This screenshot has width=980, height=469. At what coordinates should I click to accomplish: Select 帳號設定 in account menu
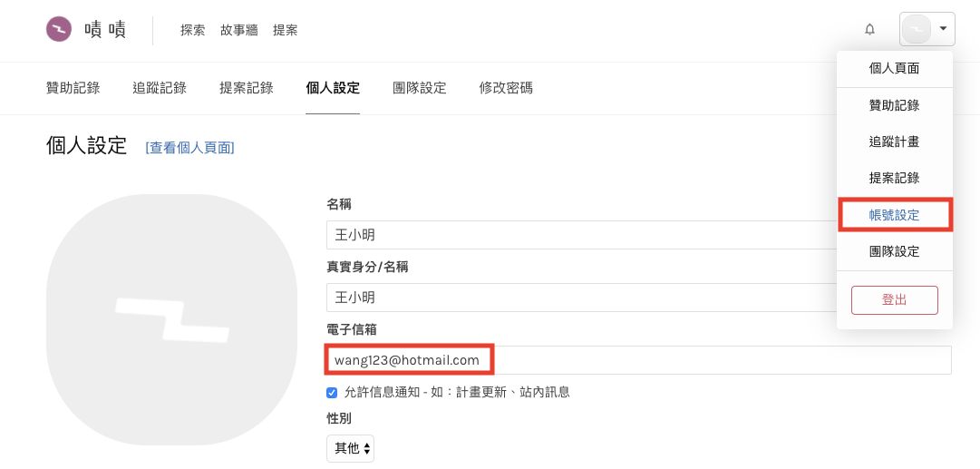pyautogui.click(x=895, y=215)
